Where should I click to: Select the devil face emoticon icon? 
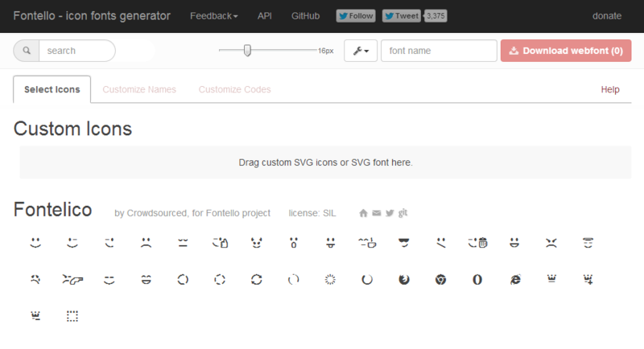click(x=257, y=243)
